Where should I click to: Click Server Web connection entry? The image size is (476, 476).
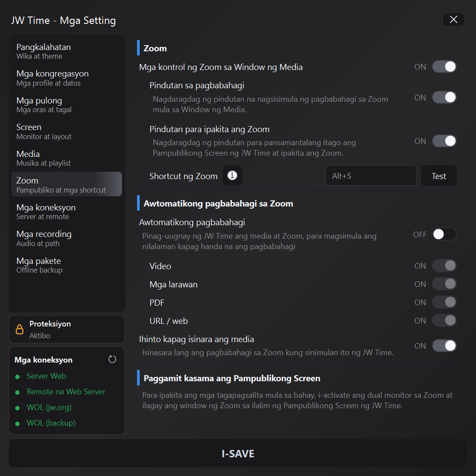(46, 376)
